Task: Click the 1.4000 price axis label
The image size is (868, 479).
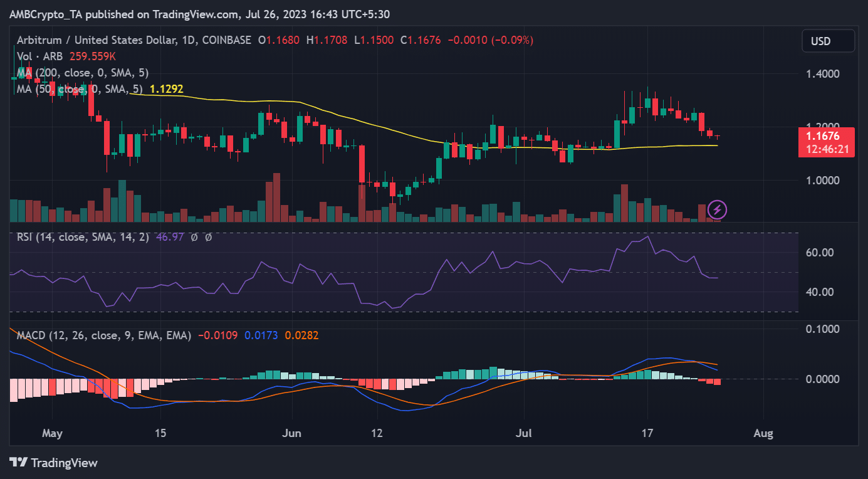Action: 824,74
